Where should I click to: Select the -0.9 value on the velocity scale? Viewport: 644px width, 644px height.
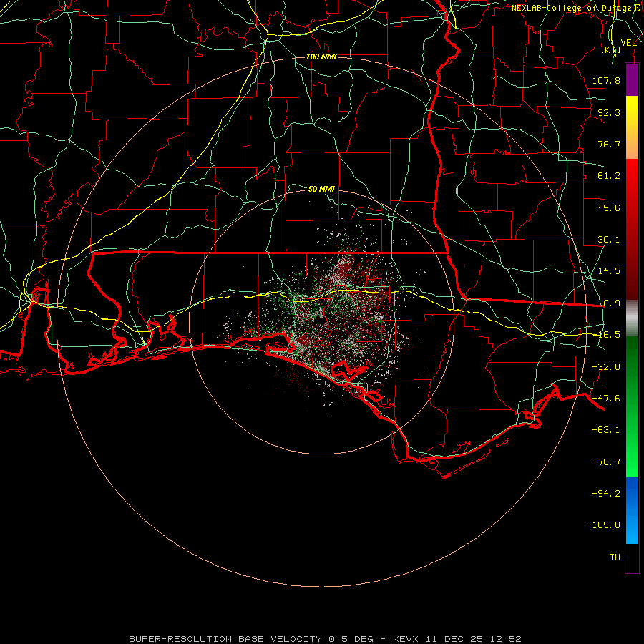[609, 303]
